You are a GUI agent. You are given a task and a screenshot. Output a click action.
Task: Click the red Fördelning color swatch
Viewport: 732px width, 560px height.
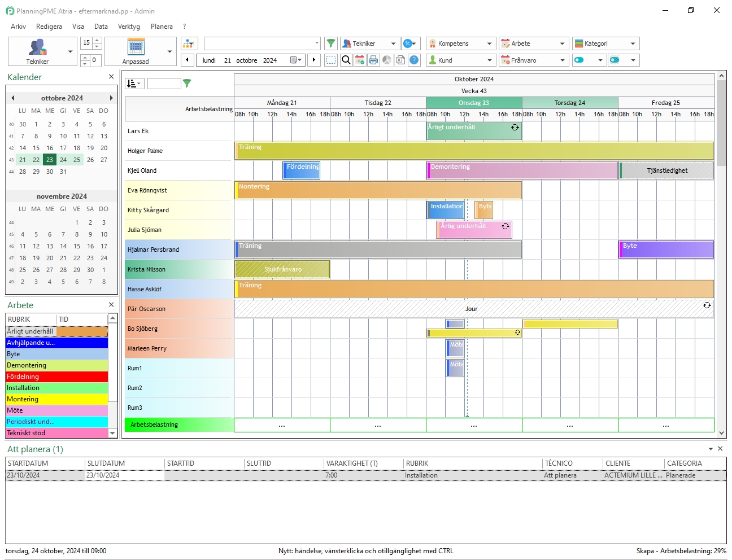point(56,377)
